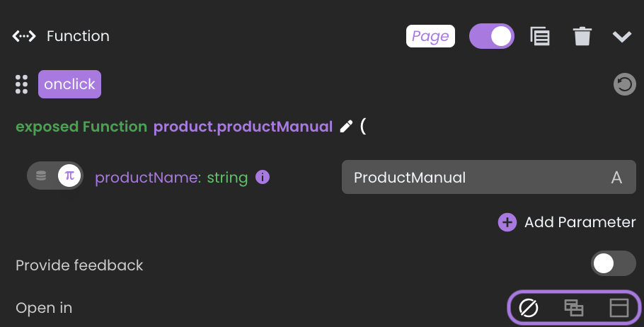Select the pi formula mode icon

pyautogui.click(x=69, y=176)
